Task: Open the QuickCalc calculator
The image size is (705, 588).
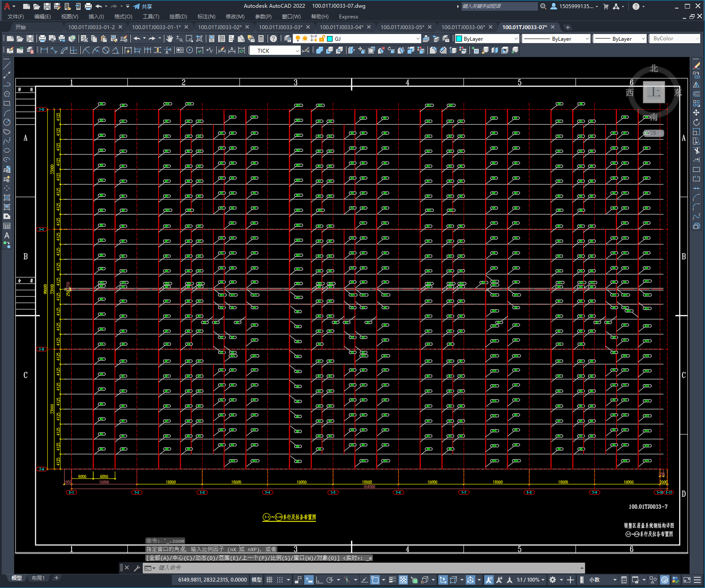Action: (x=261, y=39)
